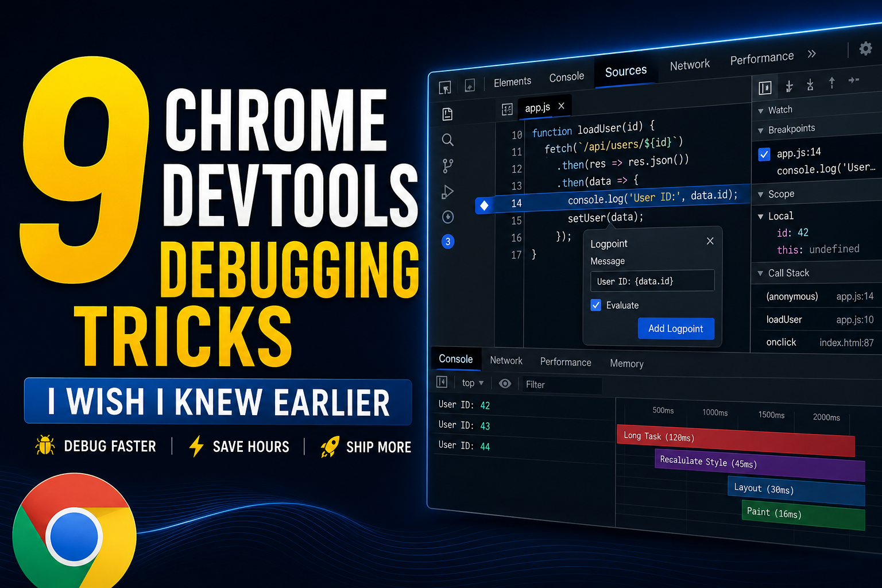This screenshot has height=588, width=882.
Task: Show more tabs with double chevron
Action: click(x=811, y=54)
